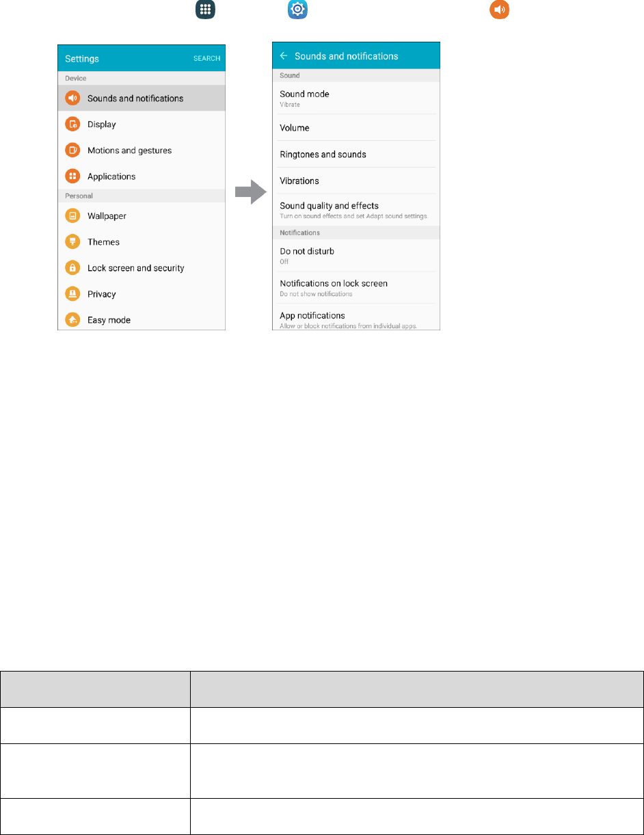Image resolution: width=644 pixels, height=835 pixels.
Task: Tap the Motions and gestures icon
Action: click(x=72, y=150)
